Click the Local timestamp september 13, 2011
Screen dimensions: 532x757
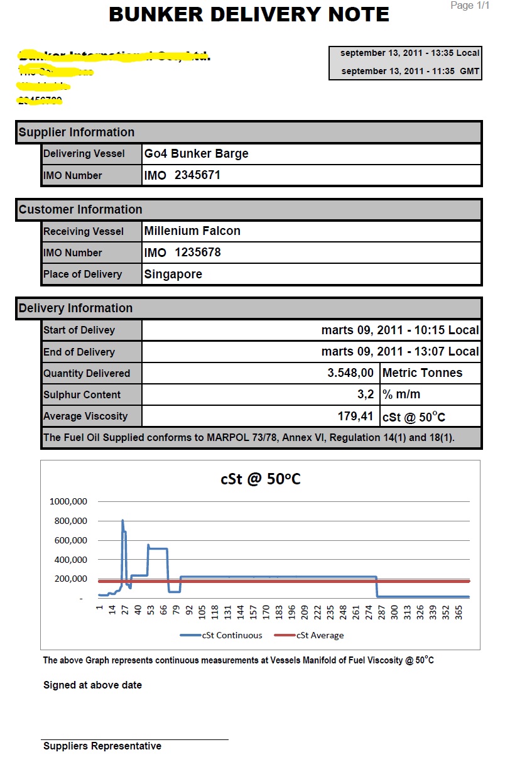(405, 53)
